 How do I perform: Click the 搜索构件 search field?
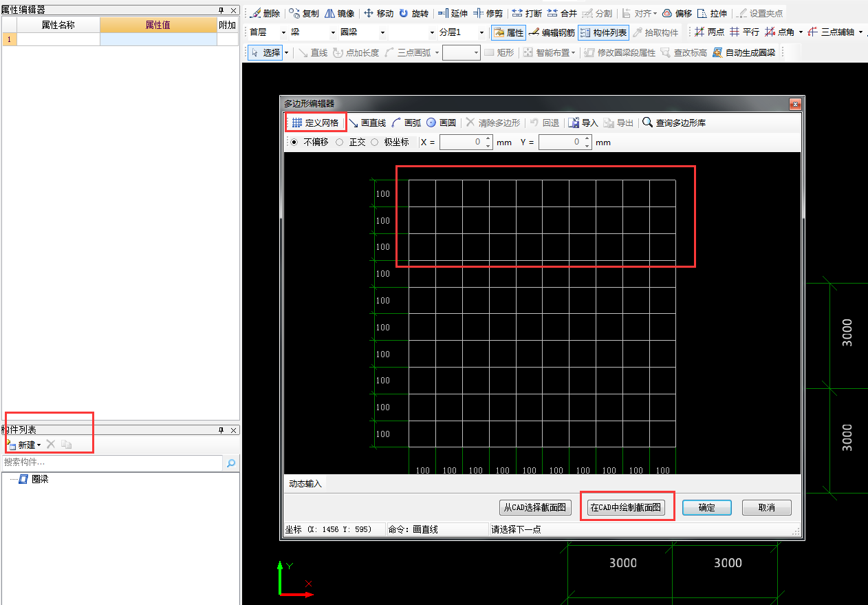tap(113, 463)
